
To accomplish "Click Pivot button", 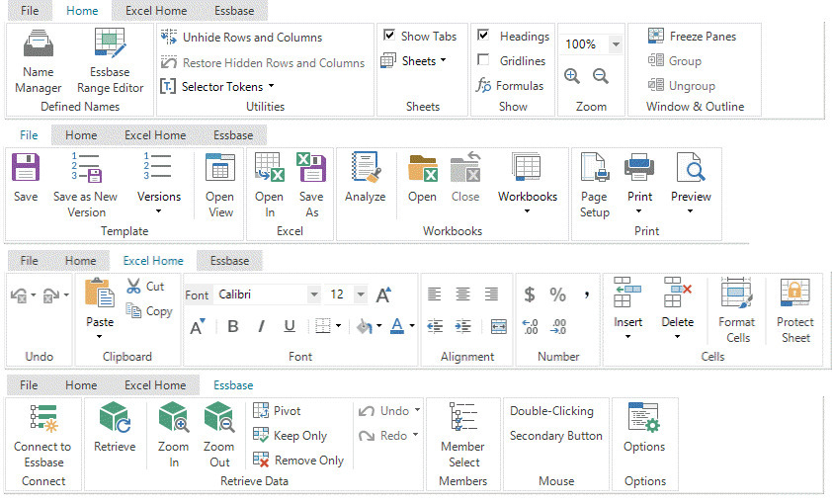I will click(x=277, y=411).
